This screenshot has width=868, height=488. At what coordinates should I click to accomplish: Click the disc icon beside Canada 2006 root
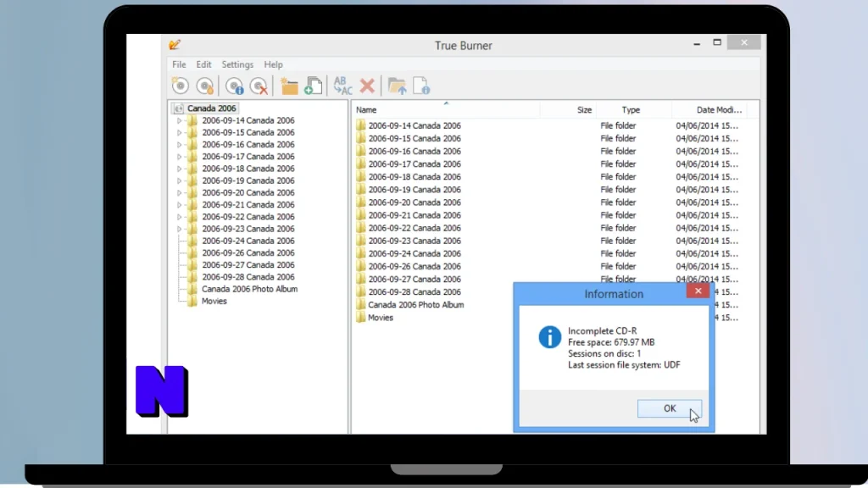click(179, 108)
